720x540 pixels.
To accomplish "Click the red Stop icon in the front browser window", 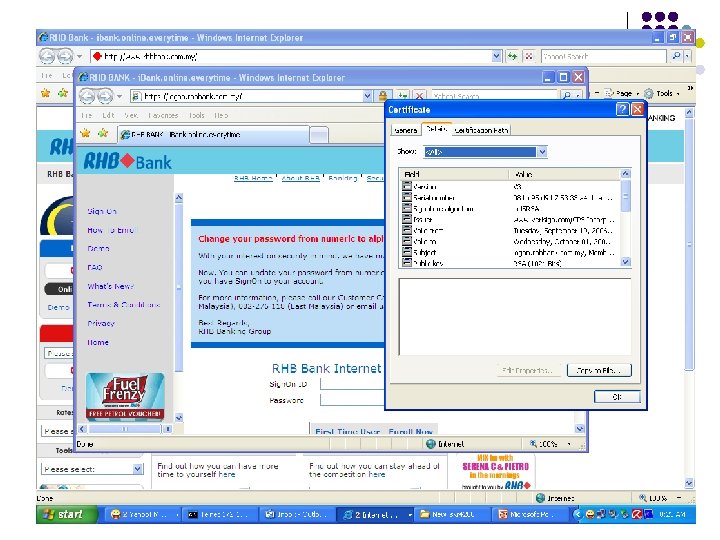I will pos(419,96).
